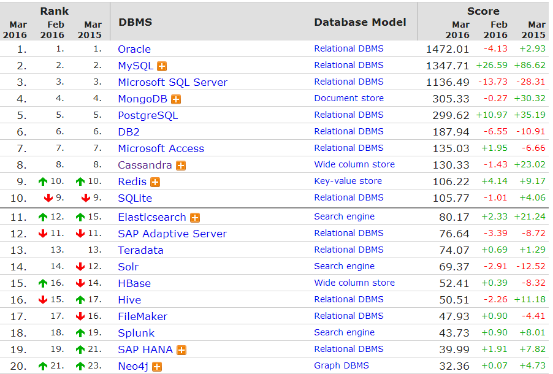This screenshot has height=374, width=553.
Task: Visit the Elasticsearch link
Action: pos(152,217)
